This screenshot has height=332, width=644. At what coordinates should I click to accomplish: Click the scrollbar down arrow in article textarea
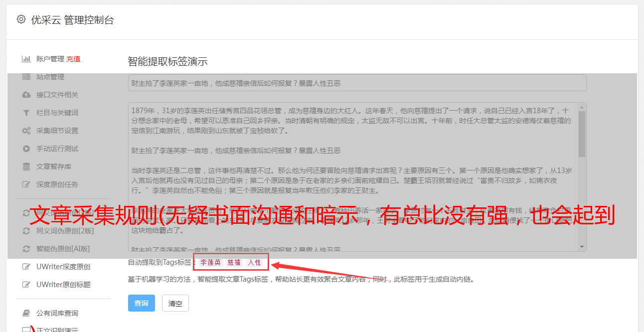point(582,247)
